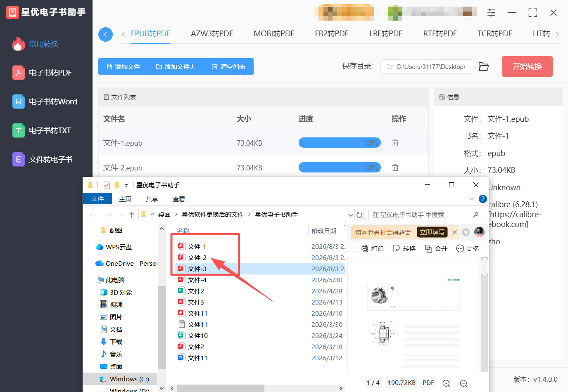Viewport: 568px width, 392px height.
Task: Select 文件-4 in the Explorer list
Action: (x=197, y=280)
